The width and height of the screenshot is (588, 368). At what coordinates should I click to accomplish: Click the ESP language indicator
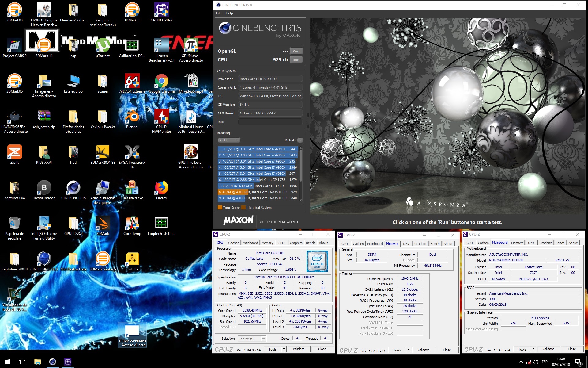click(x=545, y=362)
